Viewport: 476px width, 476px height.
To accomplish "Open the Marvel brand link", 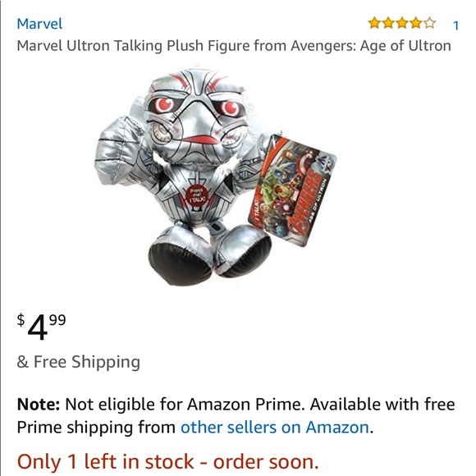I will pyautogui.click(x=39, y=24).
